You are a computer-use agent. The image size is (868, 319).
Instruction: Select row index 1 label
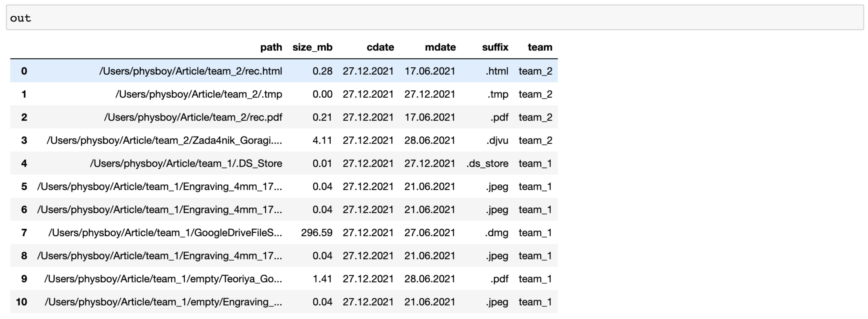pyautogui.click(x=24, y=94)
